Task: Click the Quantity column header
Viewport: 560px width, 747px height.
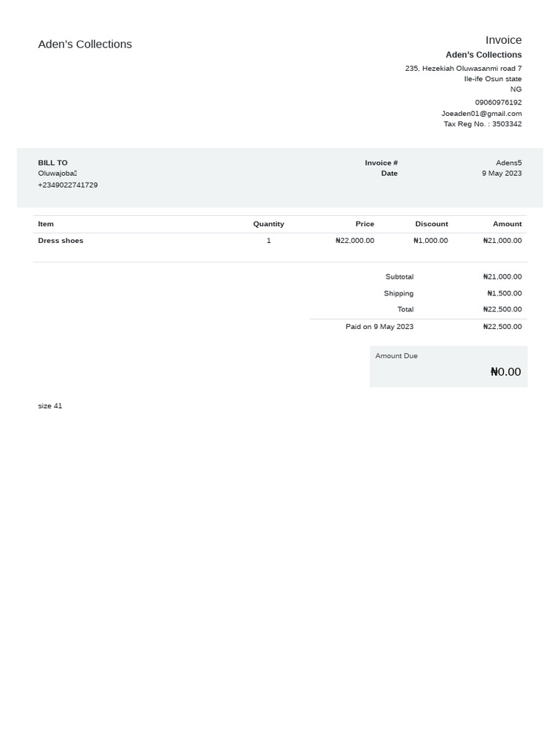Action: click(x=268, y=224)
